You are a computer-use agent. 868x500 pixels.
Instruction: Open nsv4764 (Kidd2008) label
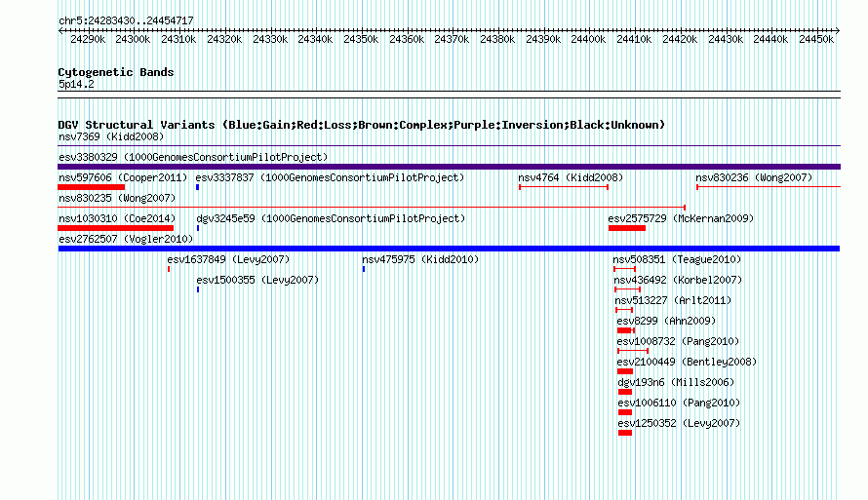pos(571,177)
